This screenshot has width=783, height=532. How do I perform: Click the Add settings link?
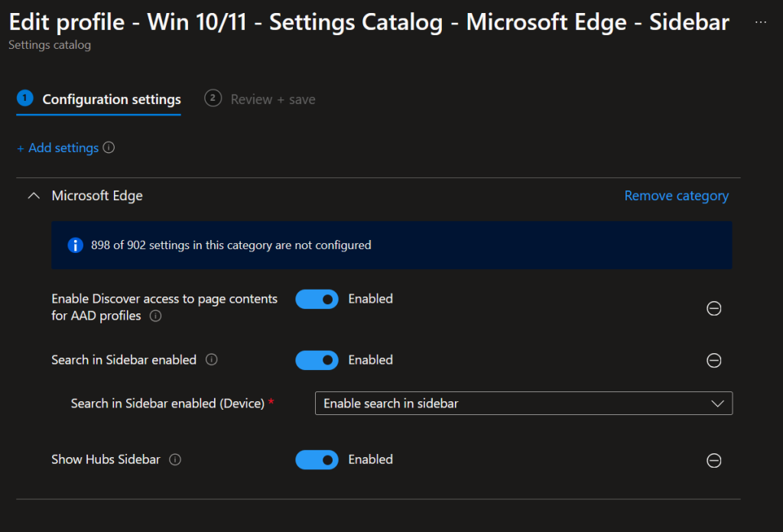click(58, 148)
